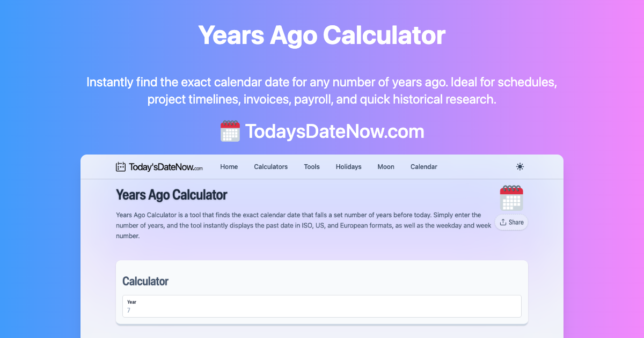Click the large red calendar emoji above Share
Viewport: 644px width, 338px height.
[x=511, y=198]
